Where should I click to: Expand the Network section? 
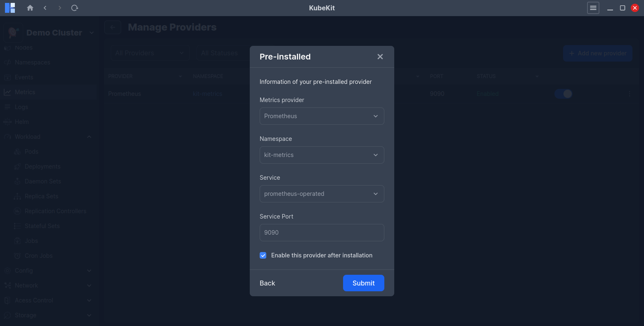(x=89, y=285)
